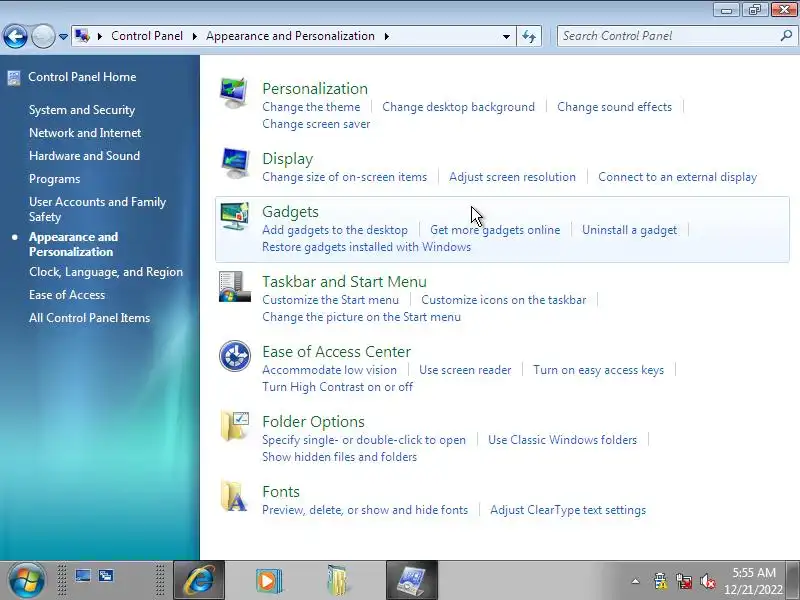Image resolution: width=800 pixels, height=600 pixels.
Task: Click Turn High Contrast on or off
Action: 337,387
